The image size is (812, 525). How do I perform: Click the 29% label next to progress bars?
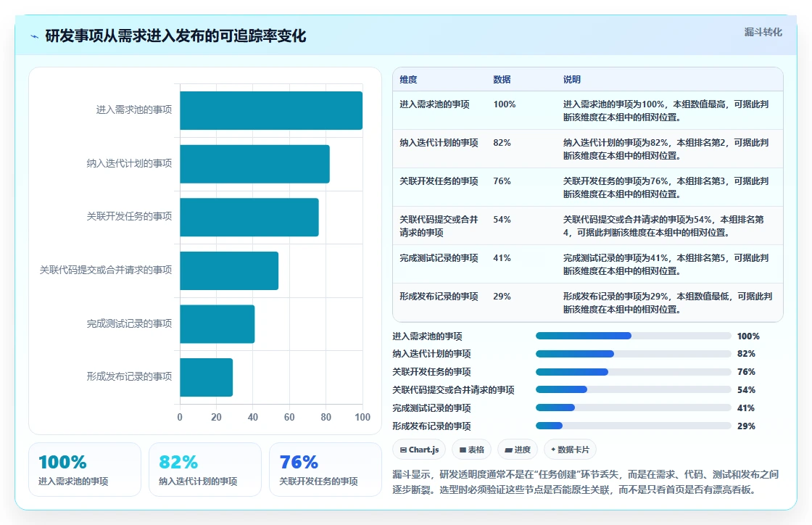coord(746,426)
